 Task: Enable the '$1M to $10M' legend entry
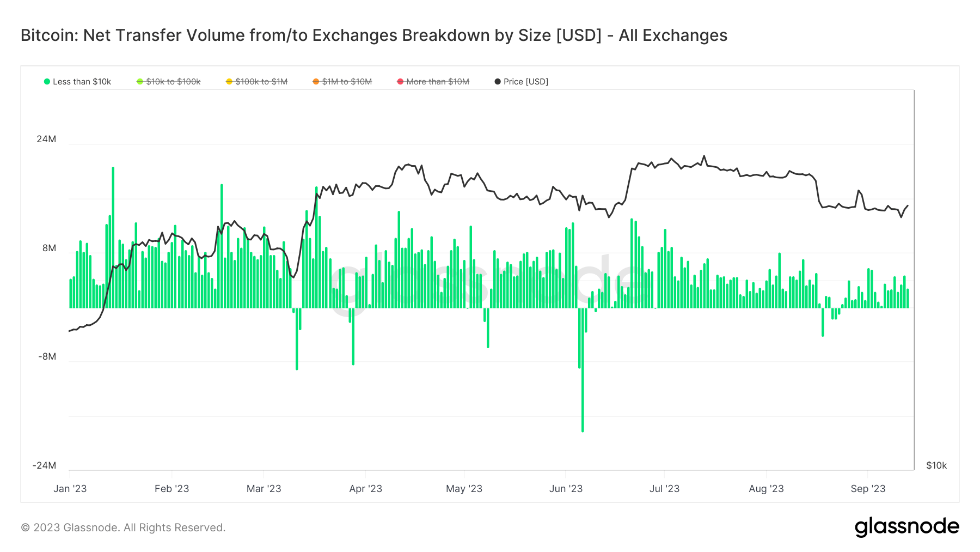[x=347, y=82]
